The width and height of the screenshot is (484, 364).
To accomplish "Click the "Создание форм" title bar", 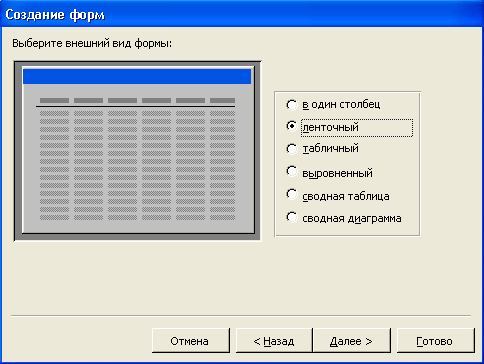I will [x=242, y=14].
